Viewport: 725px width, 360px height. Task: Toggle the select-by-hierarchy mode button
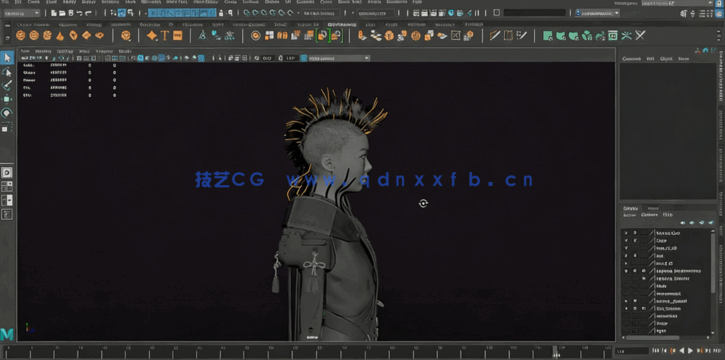(x=113, y=13)
